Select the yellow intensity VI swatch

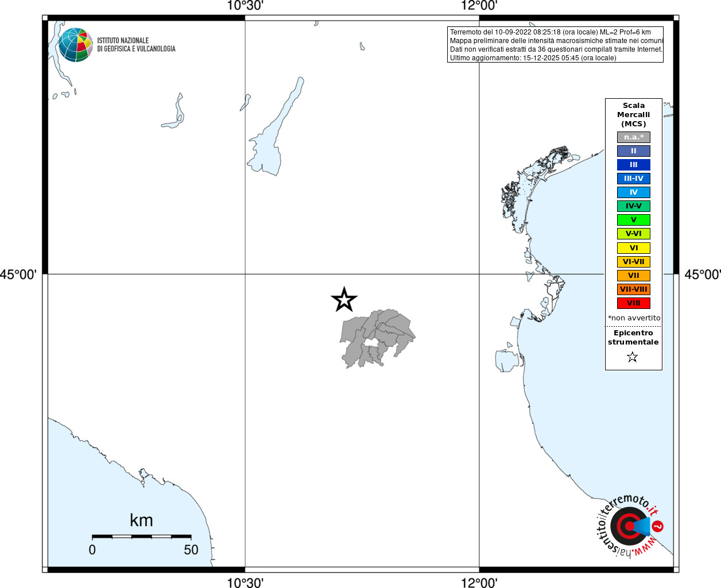(634, 248)
